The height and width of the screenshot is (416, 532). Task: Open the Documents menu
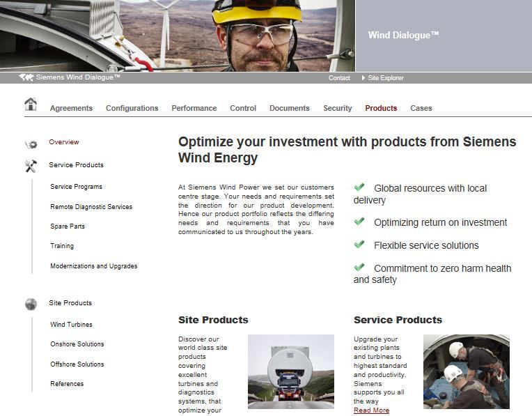tap(290, 108)
